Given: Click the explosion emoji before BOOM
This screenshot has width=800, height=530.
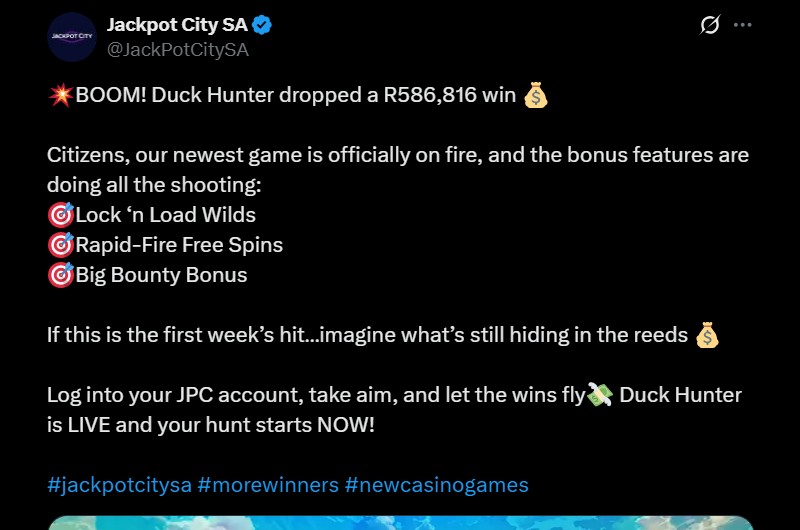Looking at the screenshot, I should (x=60, y=96).
